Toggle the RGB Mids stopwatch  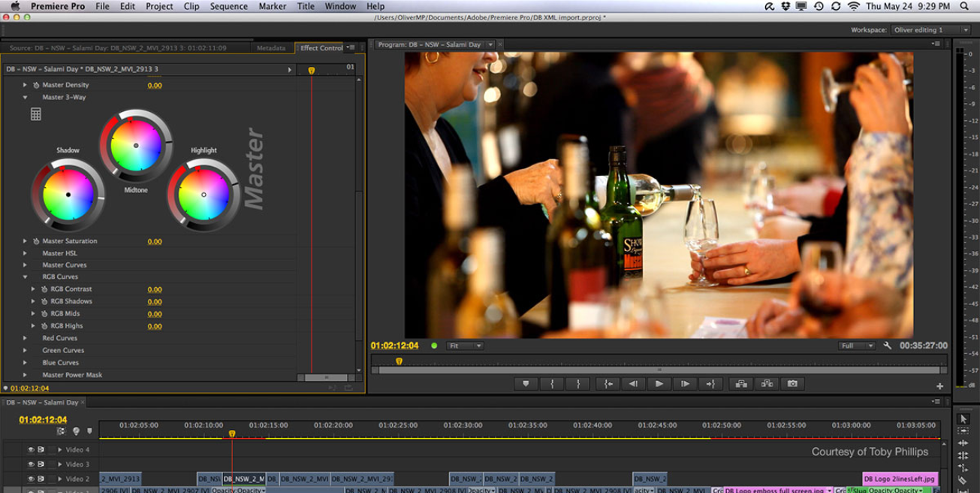click(44, 313)
